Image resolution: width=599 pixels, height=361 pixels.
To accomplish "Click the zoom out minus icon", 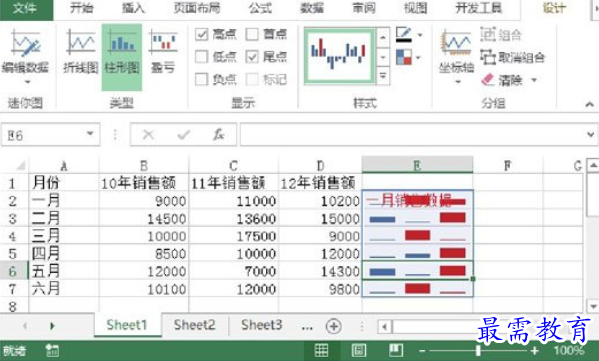I will (422, 351).
